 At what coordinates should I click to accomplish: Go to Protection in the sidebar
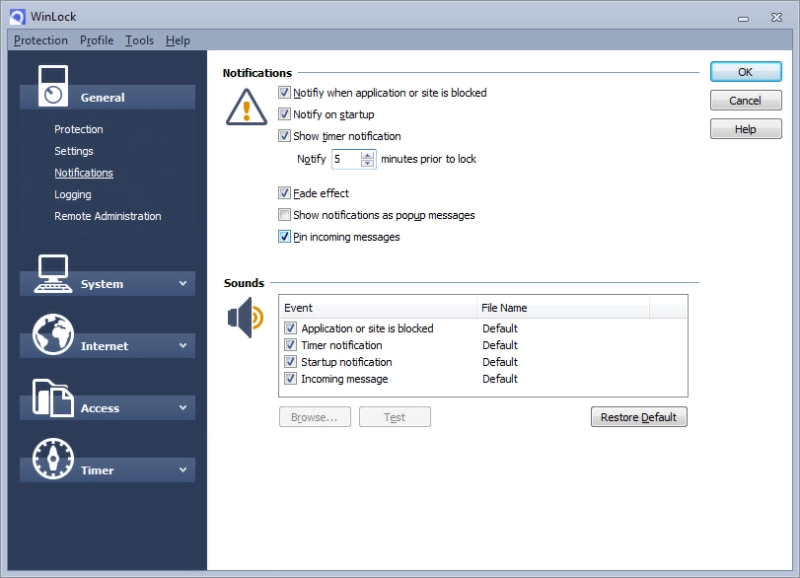(x=79, y=129)
